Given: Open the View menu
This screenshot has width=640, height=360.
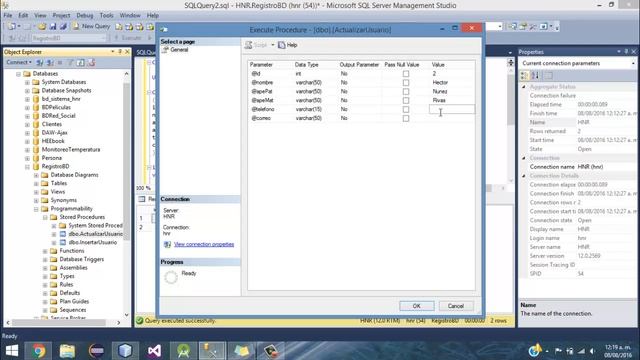Looking at the screenshot, I should (x=40, y=15).
